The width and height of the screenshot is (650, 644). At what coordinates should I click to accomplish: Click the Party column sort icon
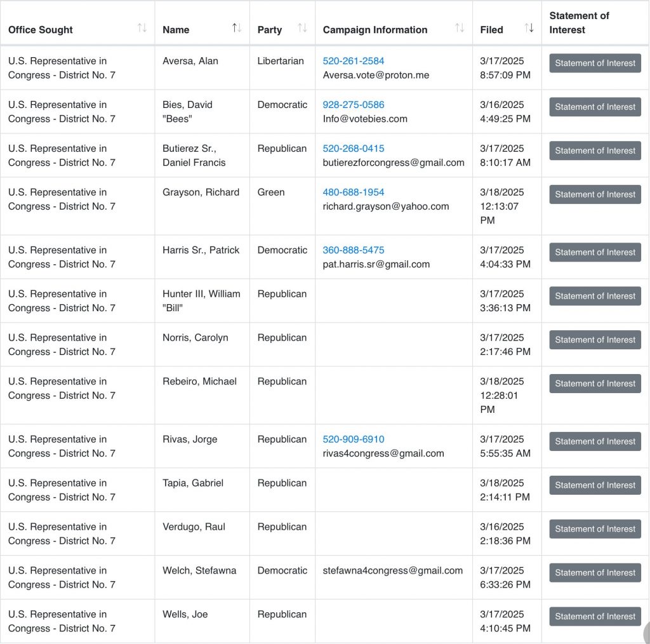[302, 29]
